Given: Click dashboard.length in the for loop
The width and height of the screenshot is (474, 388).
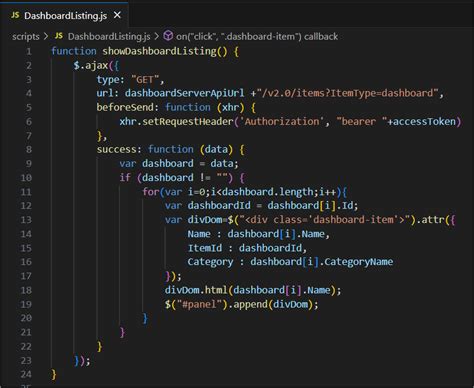Looking at the screenshot, I should 269,192.
